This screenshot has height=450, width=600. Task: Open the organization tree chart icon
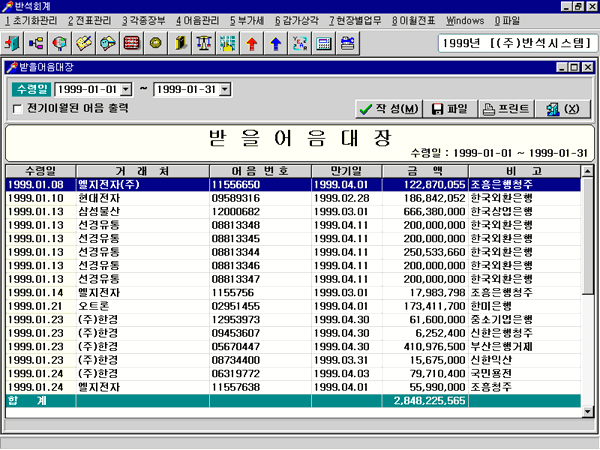(x=38, y=44)
